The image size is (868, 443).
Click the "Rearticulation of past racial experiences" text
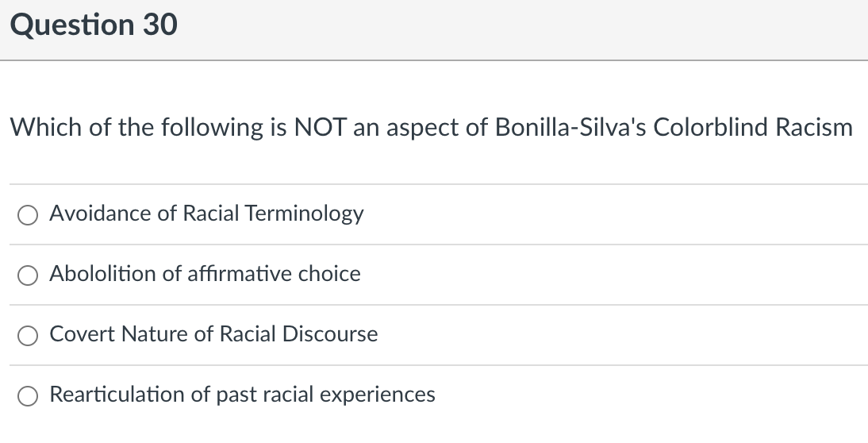tap(242, 395)
